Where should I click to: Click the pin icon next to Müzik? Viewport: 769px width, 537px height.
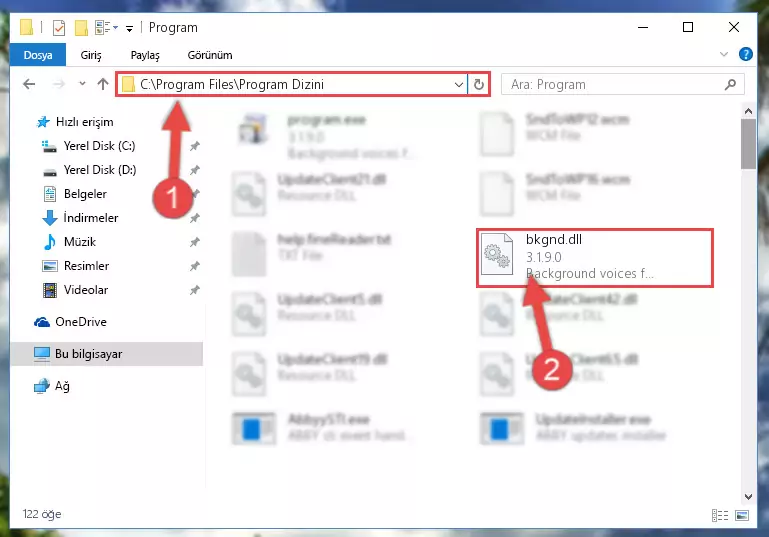[195, 242]
